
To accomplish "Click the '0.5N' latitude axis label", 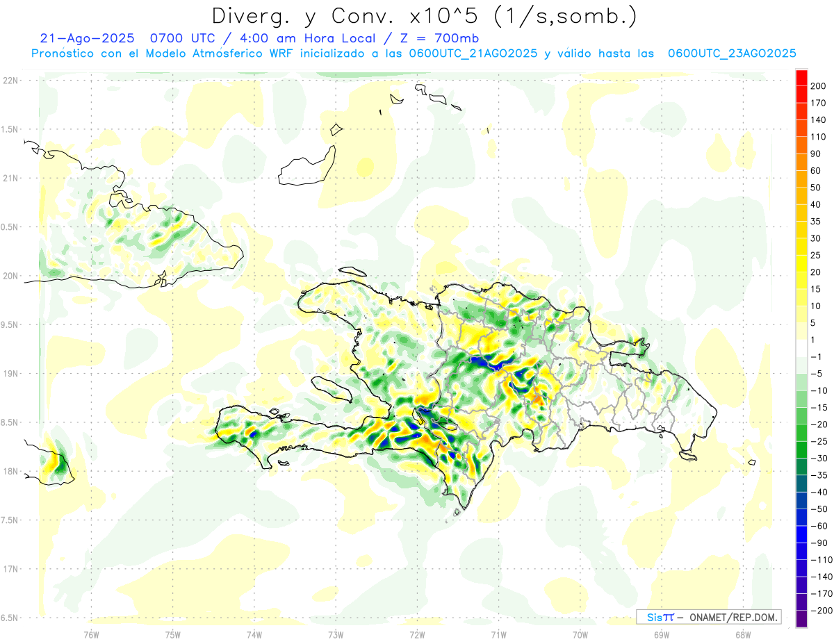I will [10, 227].
